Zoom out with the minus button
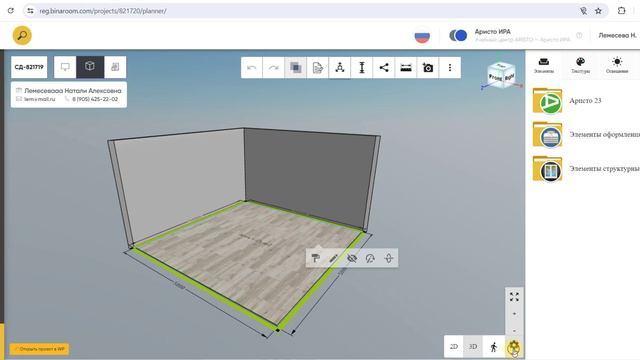The image size is (640, 360). 514,330
